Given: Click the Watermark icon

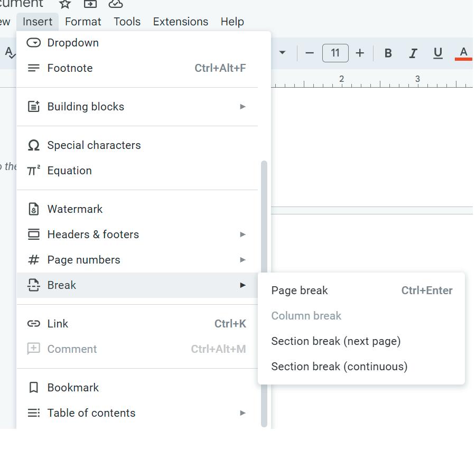Looking at the screenshot, I should [x=34, y=209].
